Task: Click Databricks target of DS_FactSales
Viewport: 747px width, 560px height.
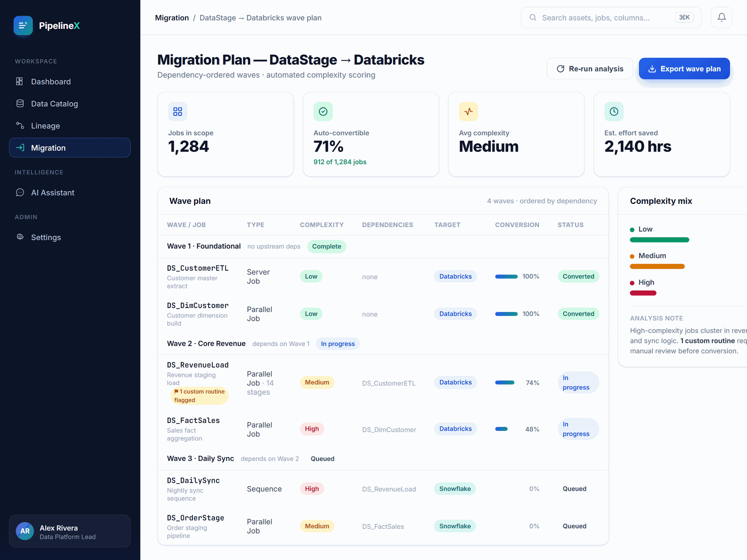Action: [x=455, y=429]
